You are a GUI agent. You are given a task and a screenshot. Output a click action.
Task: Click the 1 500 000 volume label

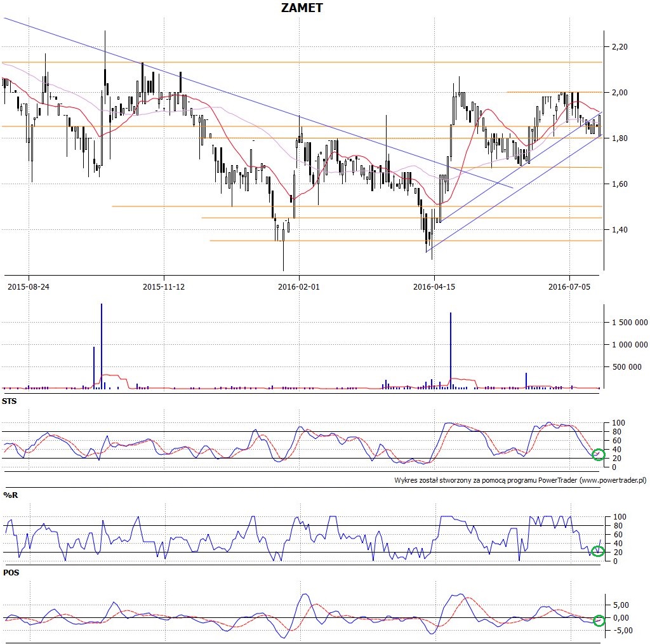coord(630,323)
